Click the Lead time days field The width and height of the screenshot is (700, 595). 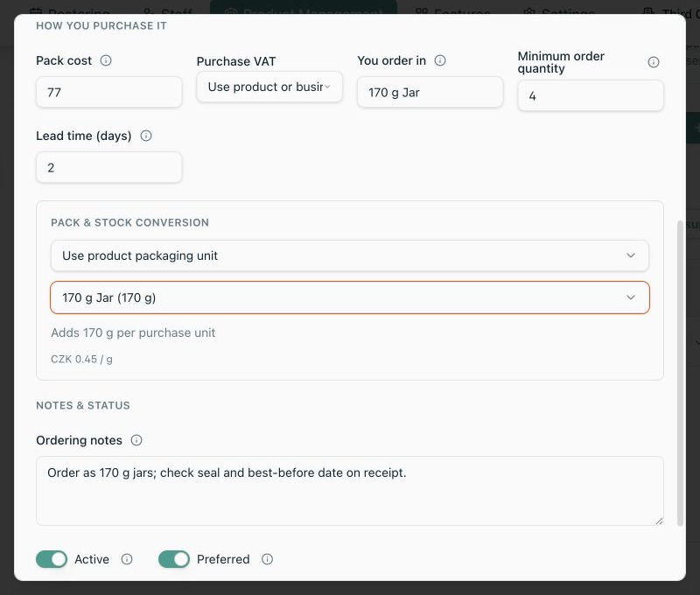(108, 167)
